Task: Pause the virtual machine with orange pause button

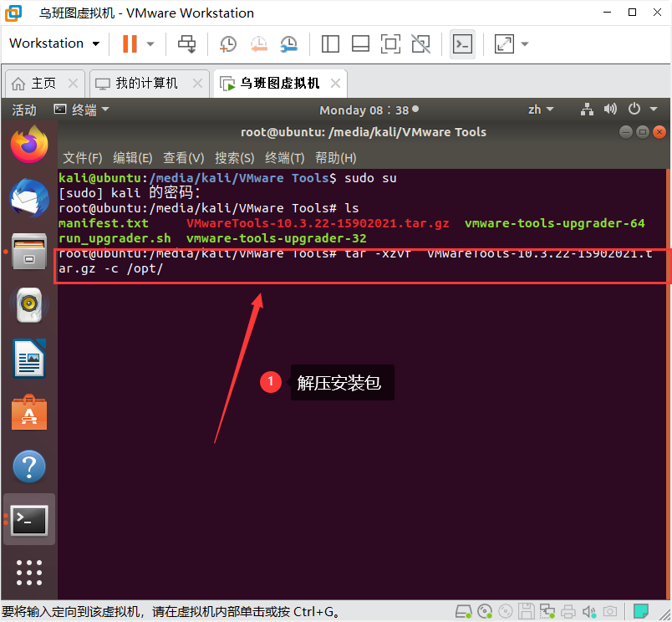Action: pyautogui.click(x=130, y=43)
